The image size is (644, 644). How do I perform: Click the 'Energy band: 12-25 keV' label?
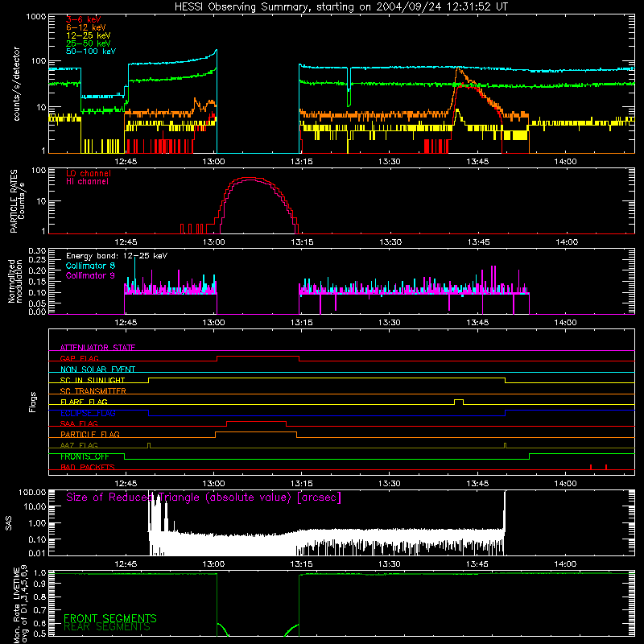point(117,256)
